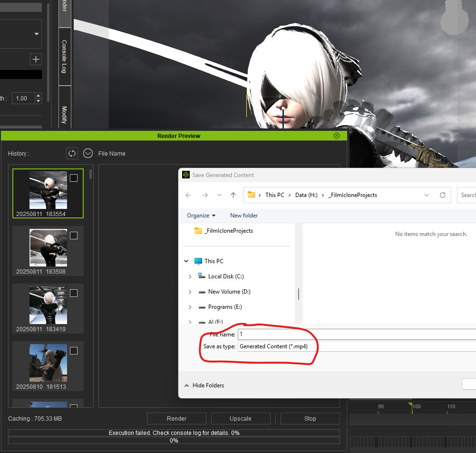476x453 pixels.
Task: Select Programs (E:) drive
Action: pos(225,307)
